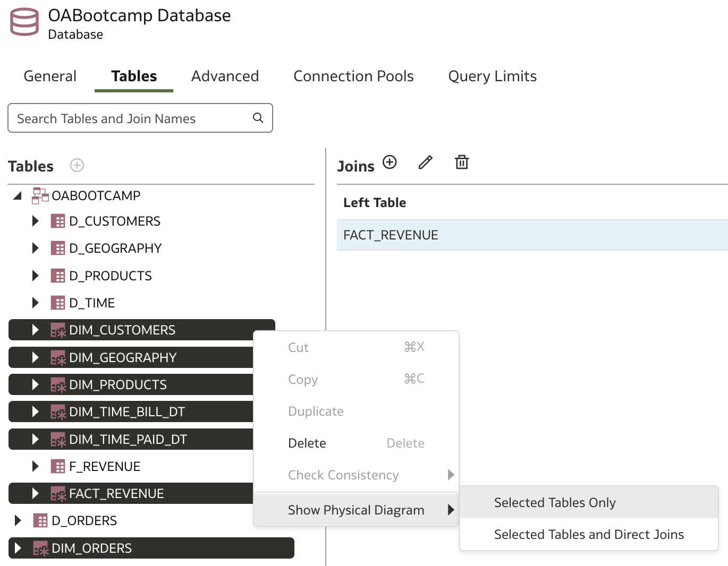Expand the D_ORDERS table node

(x=18, y=520)
